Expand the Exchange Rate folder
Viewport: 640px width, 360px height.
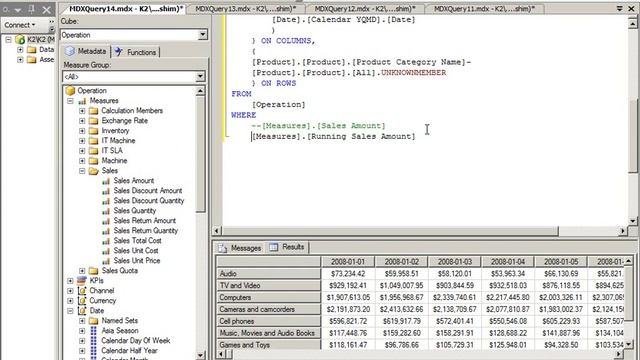pos(82,121)
